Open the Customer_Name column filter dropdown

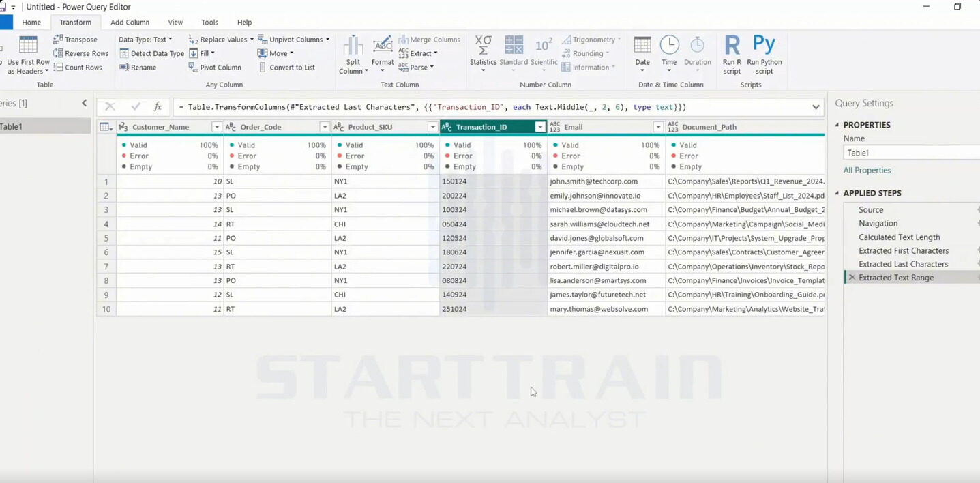tap(217, 127)
